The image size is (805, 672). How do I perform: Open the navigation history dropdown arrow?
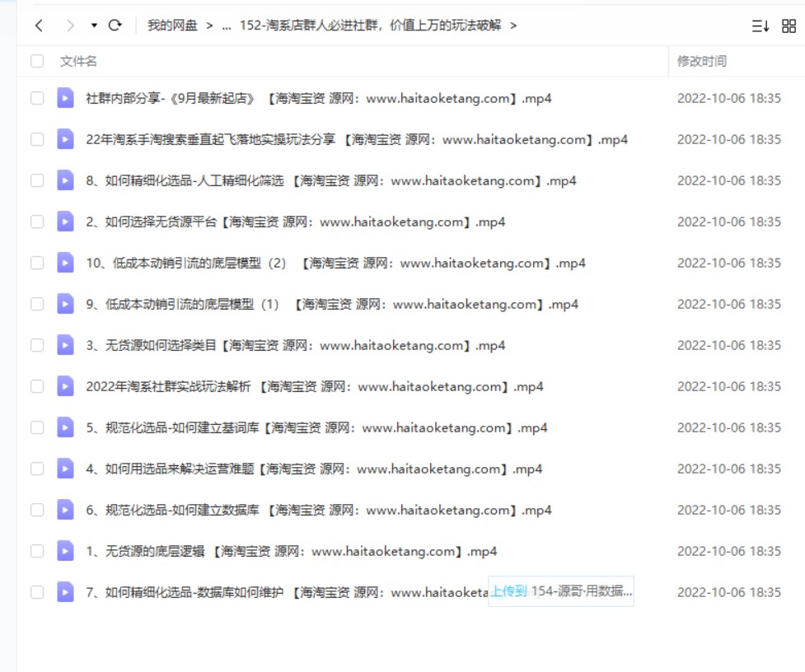click(94, 26)
